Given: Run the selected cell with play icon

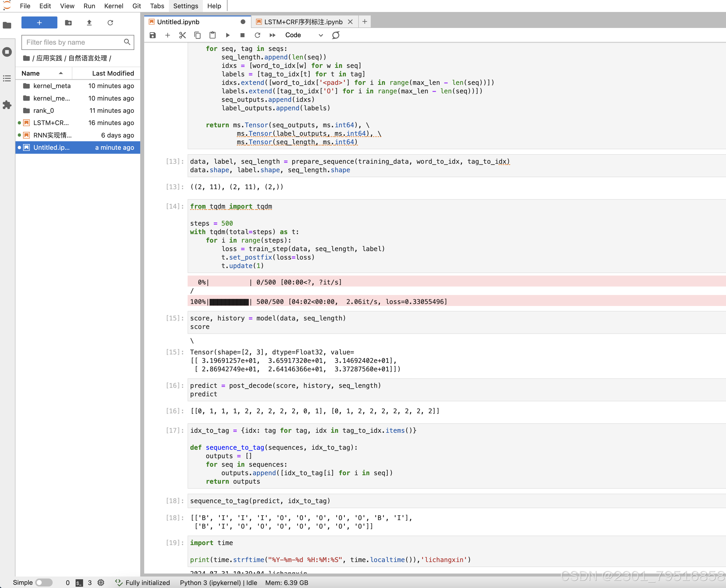Looking at the screenshot, I should [x=228, y=35].
